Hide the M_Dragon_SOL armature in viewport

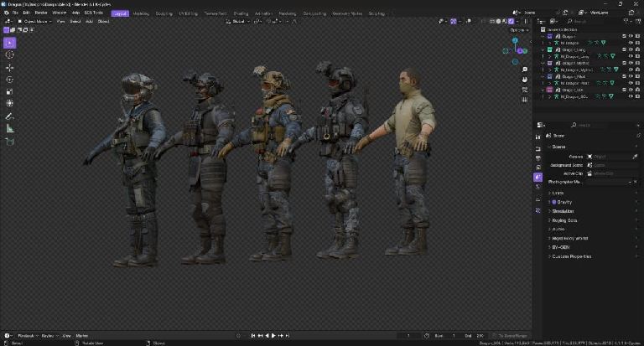click(631, 96)
